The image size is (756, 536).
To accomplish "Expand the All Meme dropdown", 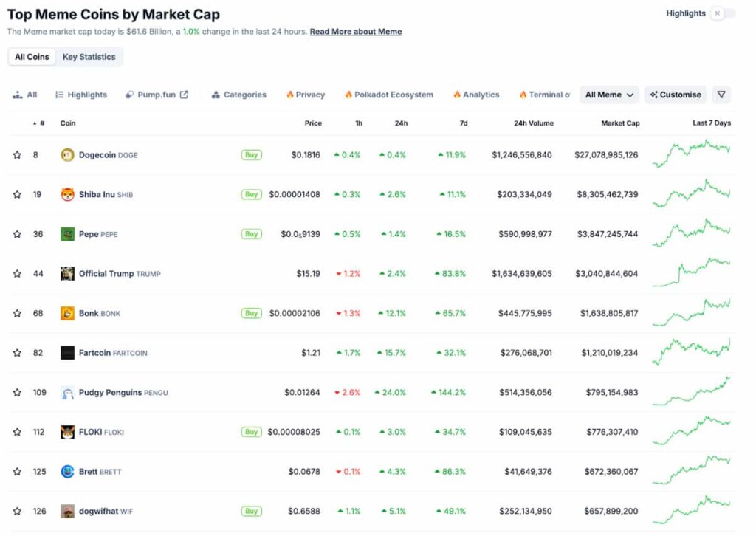I will [x=609, y=95].
